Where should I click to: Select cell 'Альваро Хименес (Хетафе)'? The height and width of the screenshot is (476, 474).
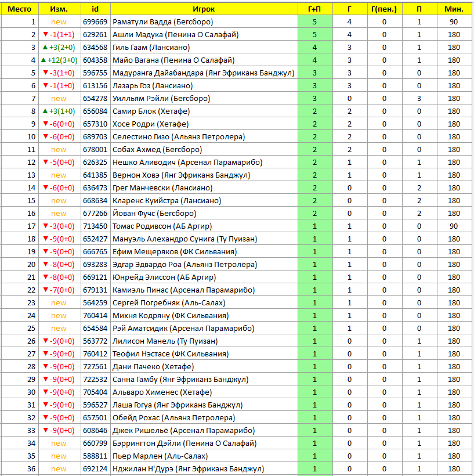point(204,392)
